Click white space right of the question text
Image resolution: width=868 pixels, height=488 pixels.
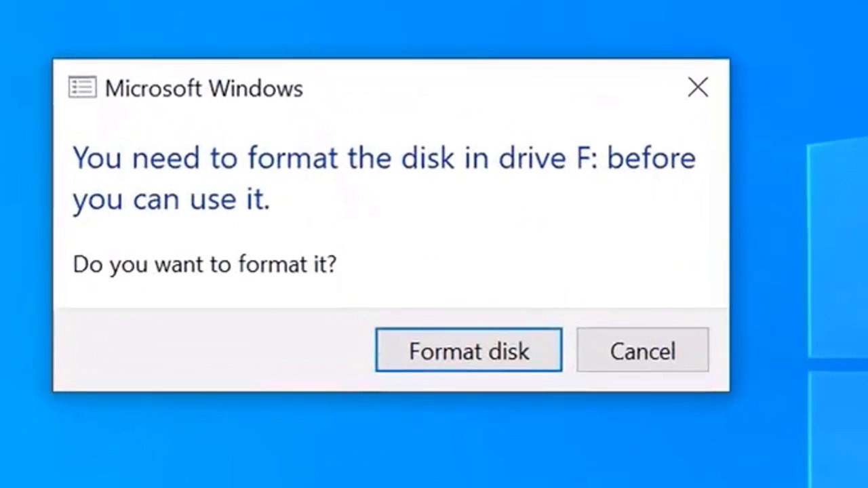[x=529, y=264]
